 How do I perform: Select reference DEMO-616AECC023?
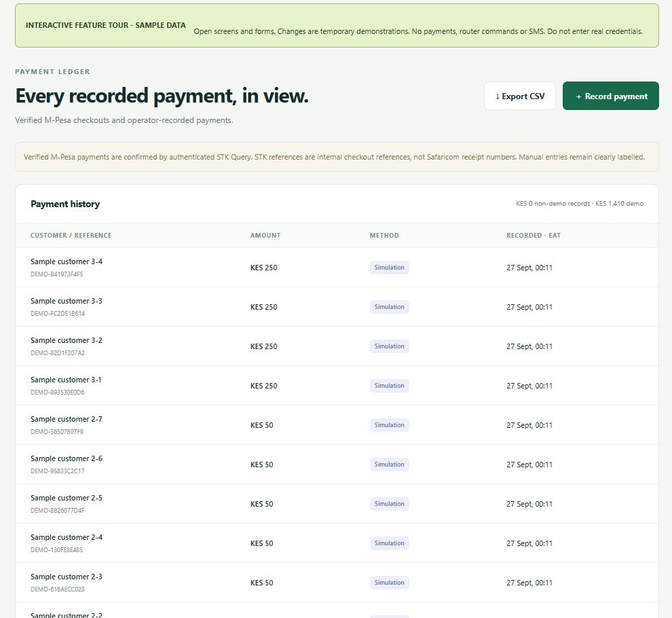click(58, 589)
